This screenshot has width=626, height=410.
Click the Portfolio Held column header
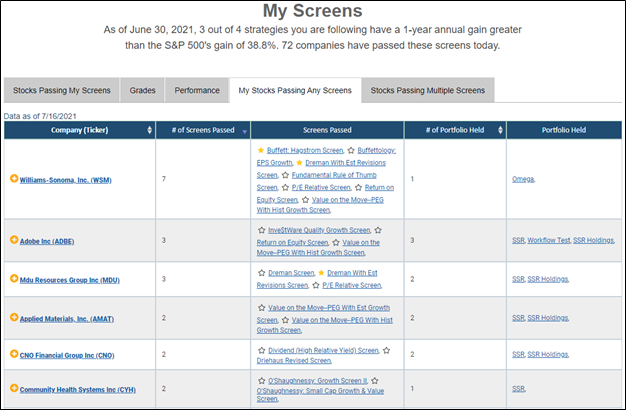coord(564,130)
